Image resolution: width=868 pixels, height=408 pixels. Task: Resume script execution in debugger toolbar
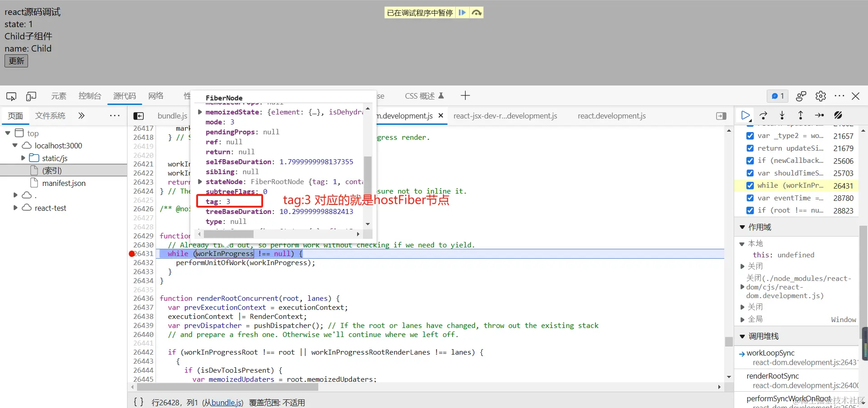745,115
